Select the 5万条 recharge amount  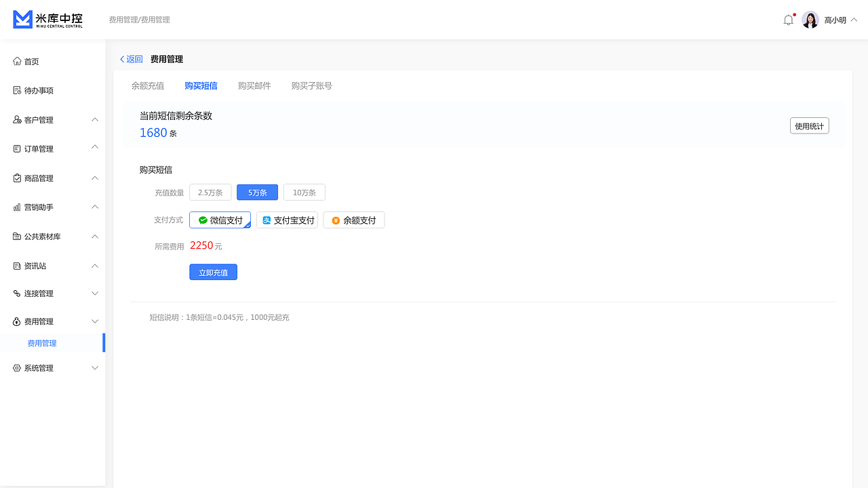coord(257,192)
